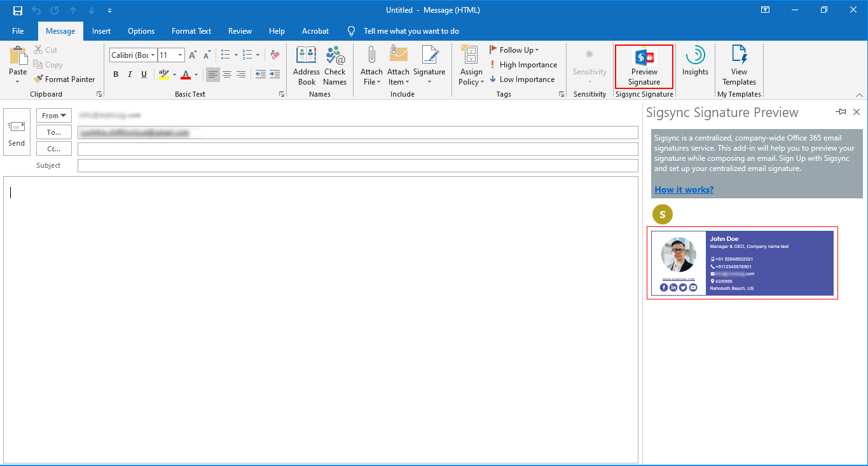This screenshot has height=466, width=868.
Task: Save the message using the floppy disk icon
Action: click(x=18, y=10)
